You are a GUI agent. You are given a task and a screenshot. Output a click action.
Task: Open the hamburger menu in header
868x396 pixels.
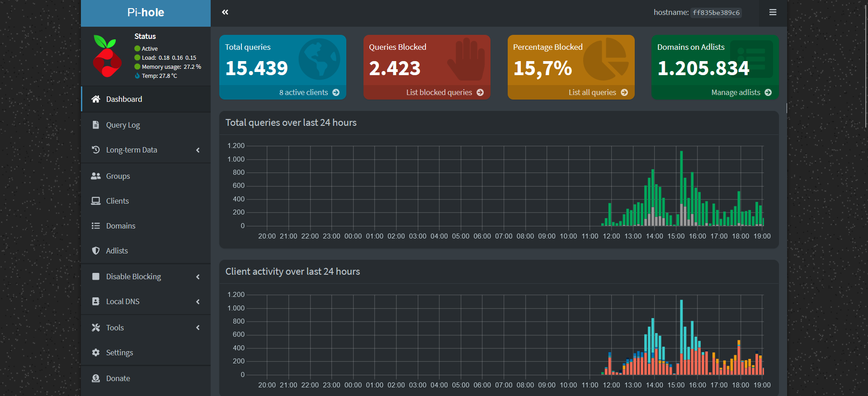click(x=773, y=12)
